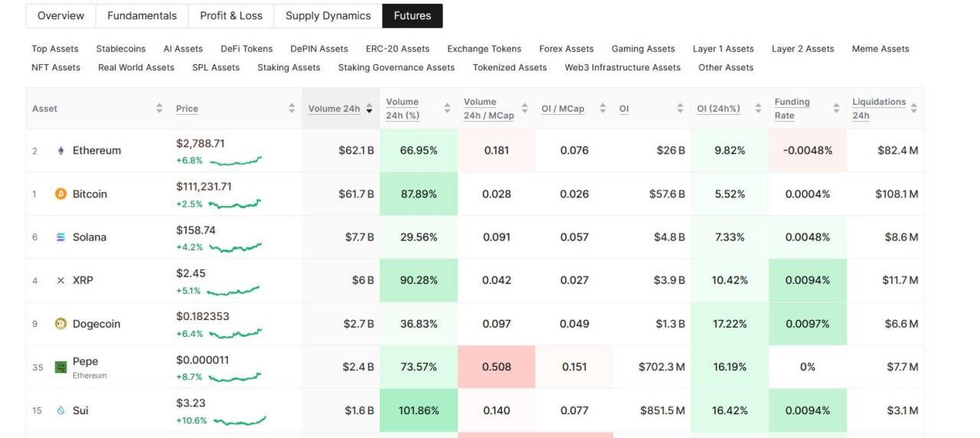Image resolution: width=980 pixels, height=438 pixels.
Task: Filter by NFT Assets
Action: pyautogui.click(x=56, y=67)
